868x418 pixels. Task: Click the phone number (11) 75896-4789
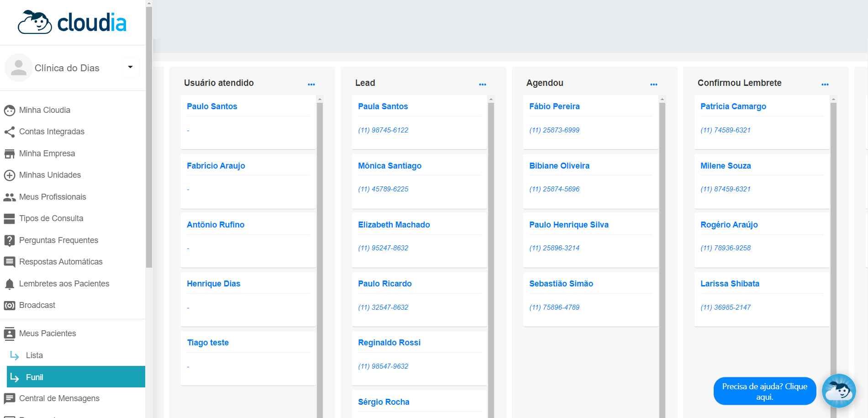[x=554, y=307]
